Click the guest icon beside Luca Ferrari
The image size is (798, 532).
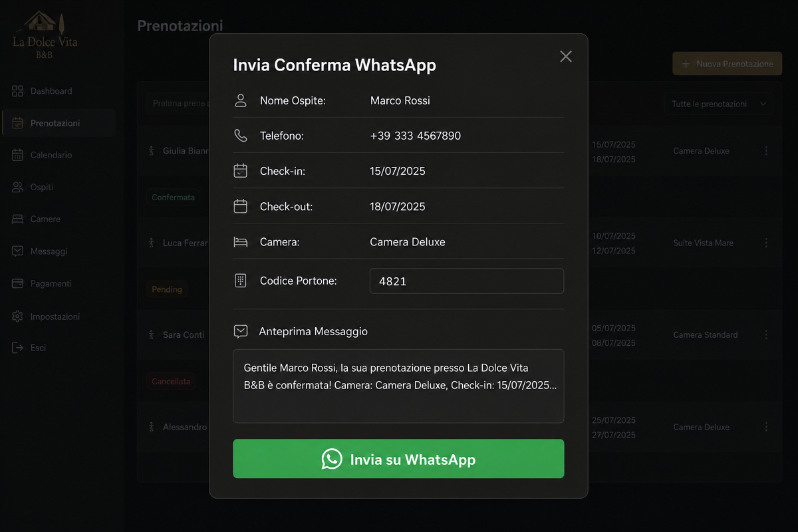point(152,243)
